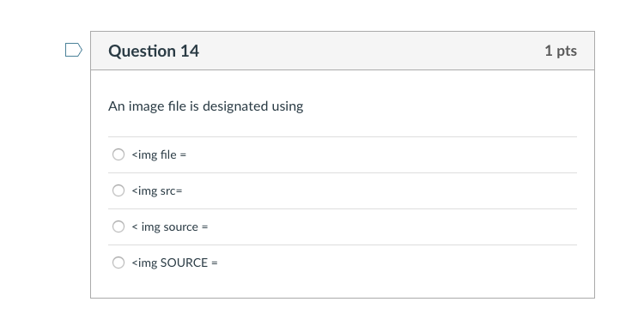Image resolution: width=644 pixels, height=314 pixels.
Task: Click the '< img source =' answer text
Action: [170, 226]
